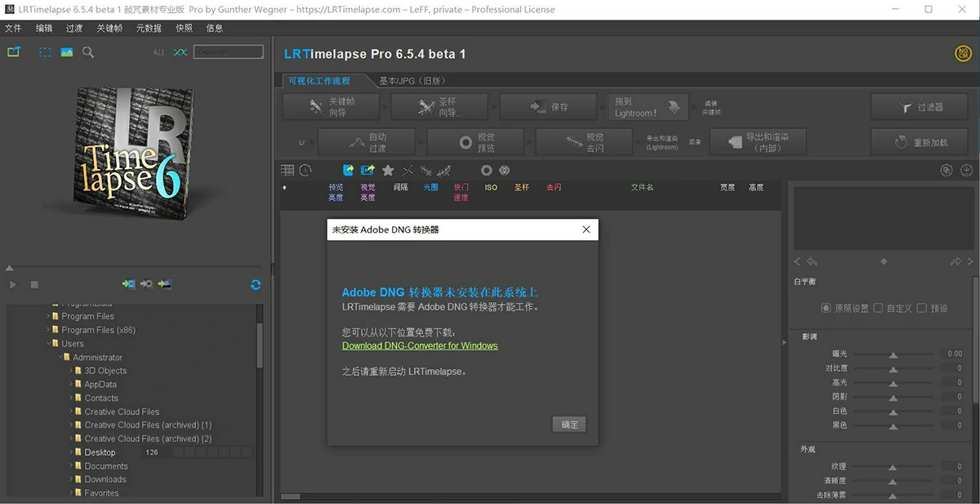The width and height of the screenshot is (980, 504).
Task: Collapse the Users folder
Action: pyautogui.click(x=48, y=344)
